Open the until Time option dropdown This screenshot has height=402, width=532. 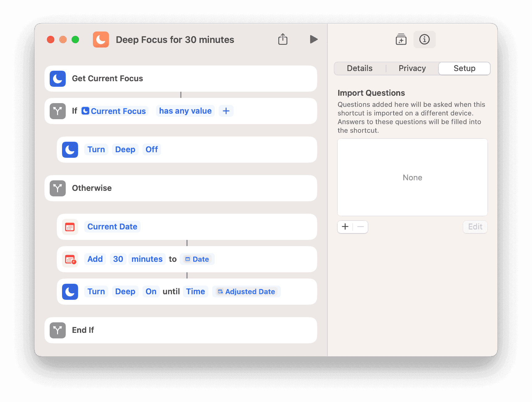pos(195,292)
